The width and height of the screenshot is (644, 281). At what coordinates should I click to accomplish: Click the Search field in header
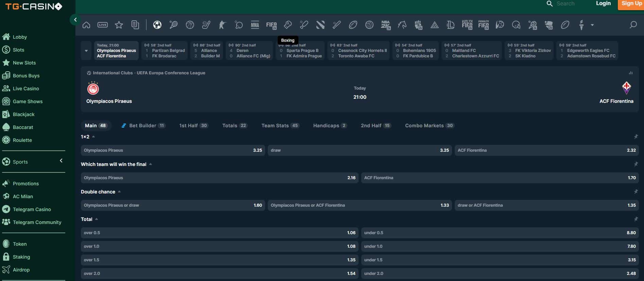[x=565, y=3]
